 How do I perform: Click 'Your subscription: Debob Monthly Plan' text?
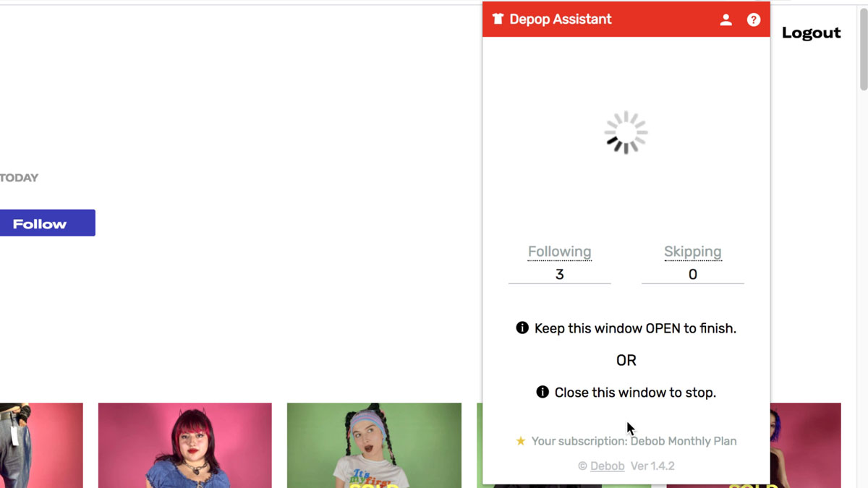634,441
